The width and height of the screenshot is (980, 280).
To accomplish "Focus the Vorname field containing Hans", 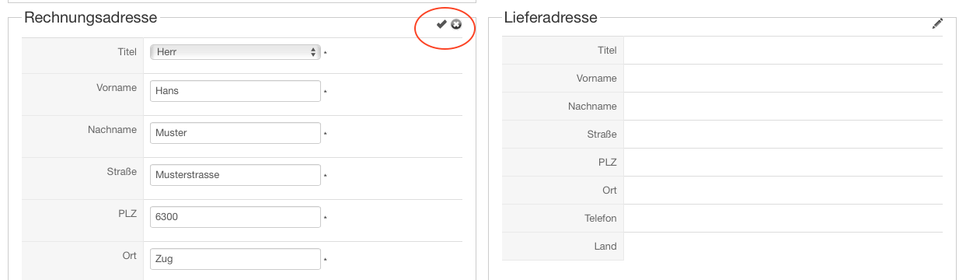I will tap(235, 91).
